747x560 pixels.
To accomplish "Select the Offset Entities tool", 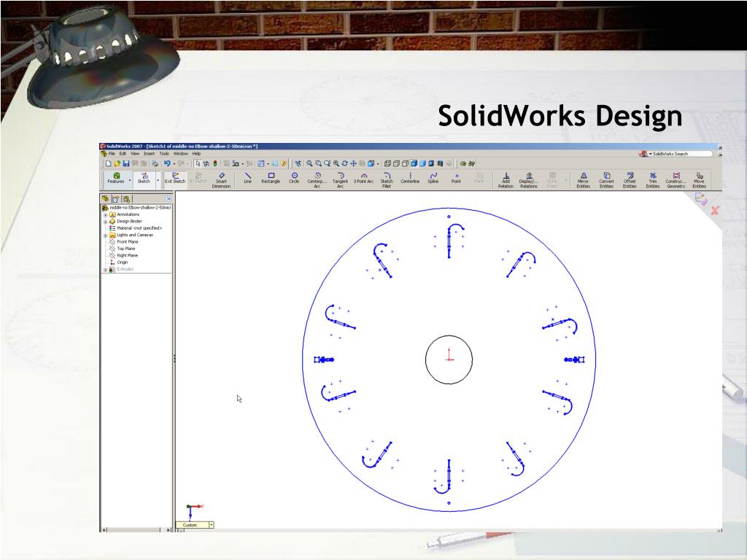I will click(x=630, y=180).
